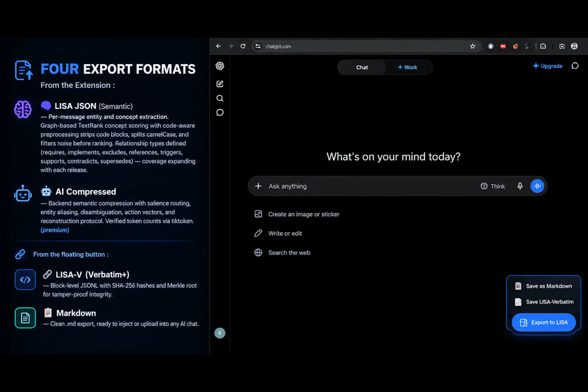Start a new chat from the sidebar
The height and width of the screenshot is (392, 588).
click(220, 84)
